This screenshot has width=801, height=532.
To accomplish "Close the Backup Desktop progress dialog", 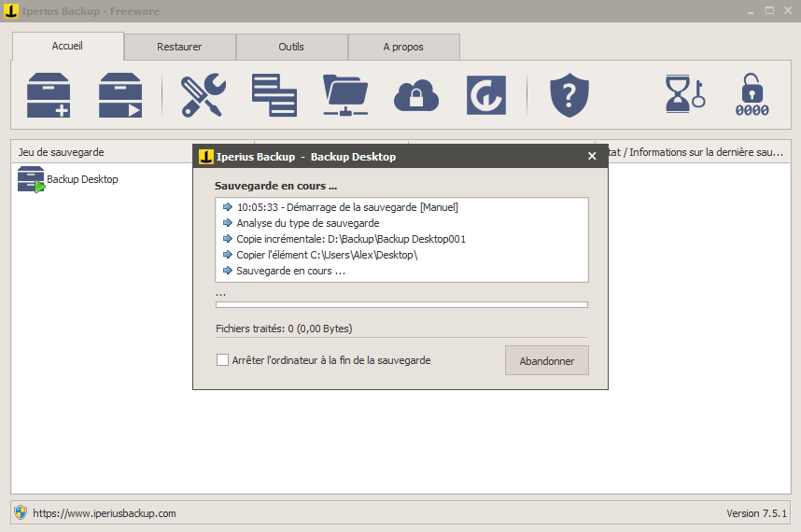I will click(x=592, y=156).
